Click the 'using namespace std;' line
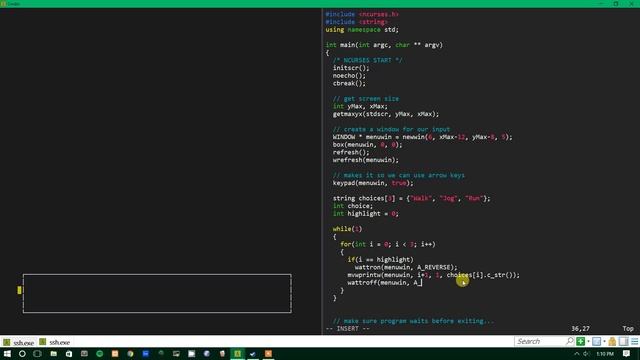This screenshot has width=640, height=360. click(x=362, y=30)
